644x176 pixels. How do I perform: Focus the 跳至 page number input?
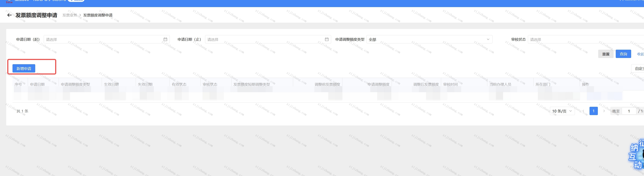629,111
